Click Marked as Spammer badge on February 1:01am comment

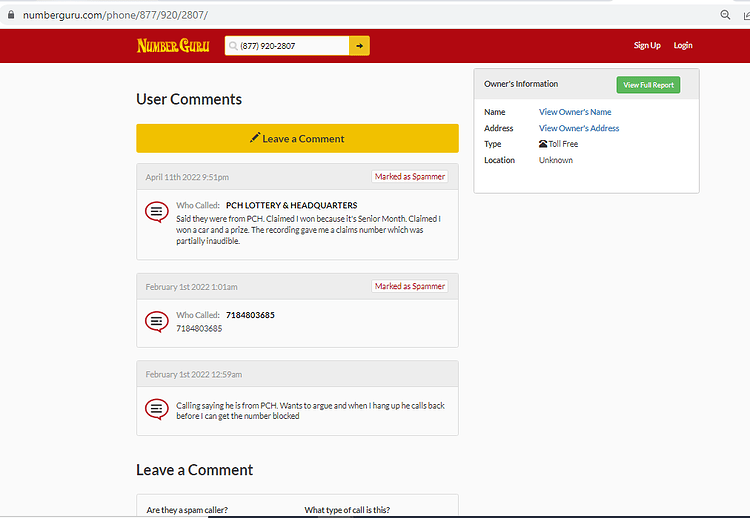[409, 286]
